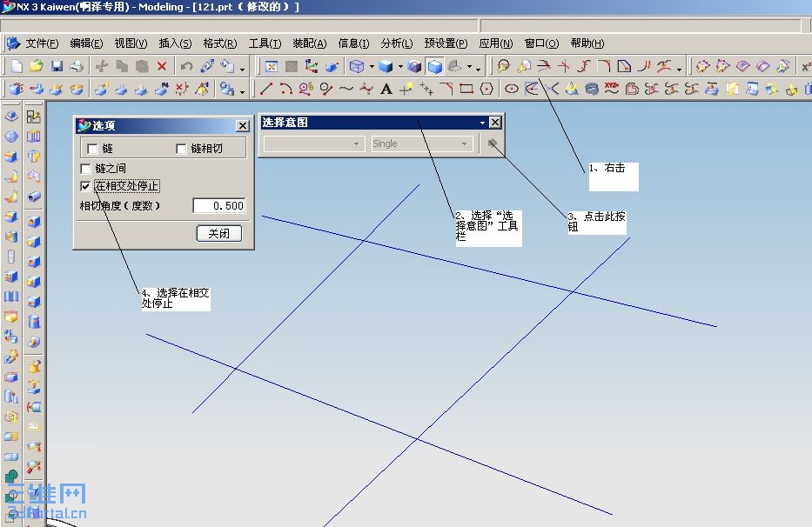Image resolution: width=812 pixels, height=527 pixels.
Task: Click the Parabola curve icon
Action: click(x=531, y=89)
